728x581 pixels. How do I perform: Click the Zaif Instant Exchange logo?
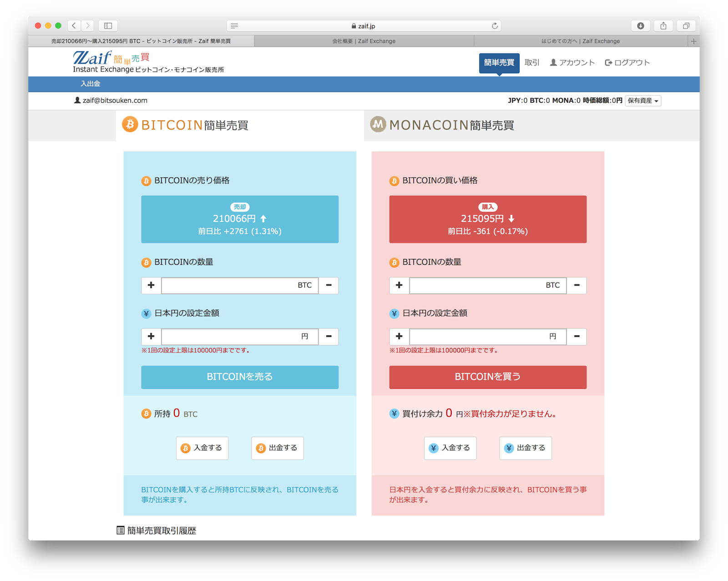coord(148,62)
